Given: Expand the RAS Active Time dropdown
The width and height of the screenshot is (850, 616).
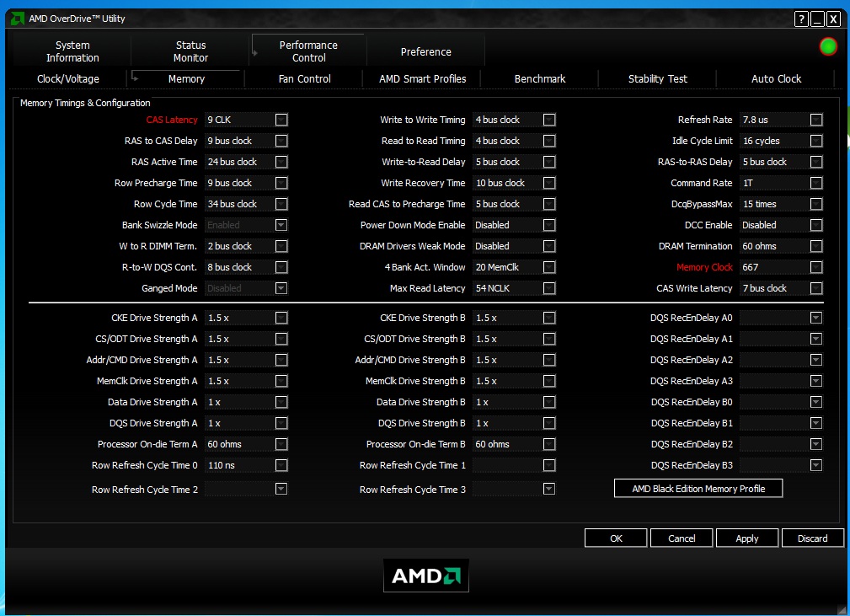Looking at the screenshot, I should click(281, 162).
